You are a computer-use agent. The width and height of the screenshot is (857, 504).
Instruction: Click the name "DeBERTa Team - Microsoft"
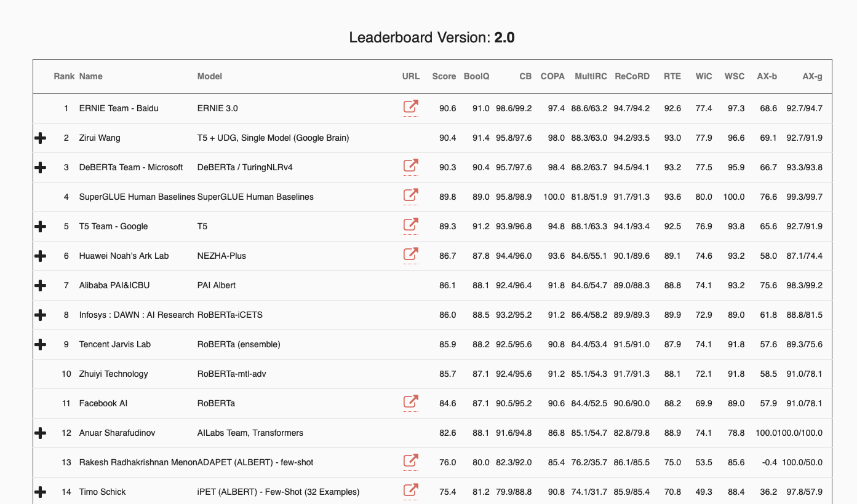pos(131,167)
